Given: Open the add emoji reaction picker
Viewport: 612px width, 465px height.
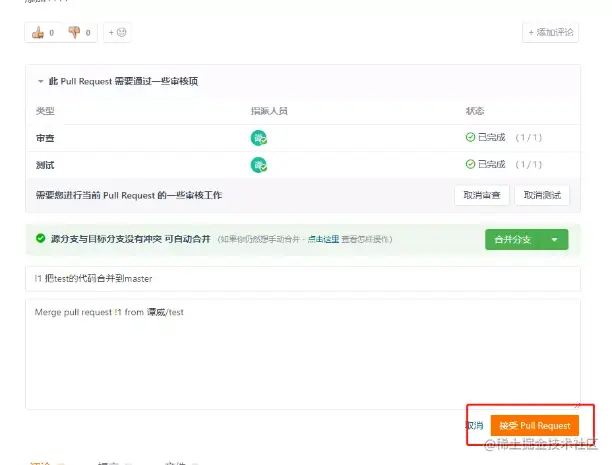Looking at the screenshot, I should [x=117, y=32].
